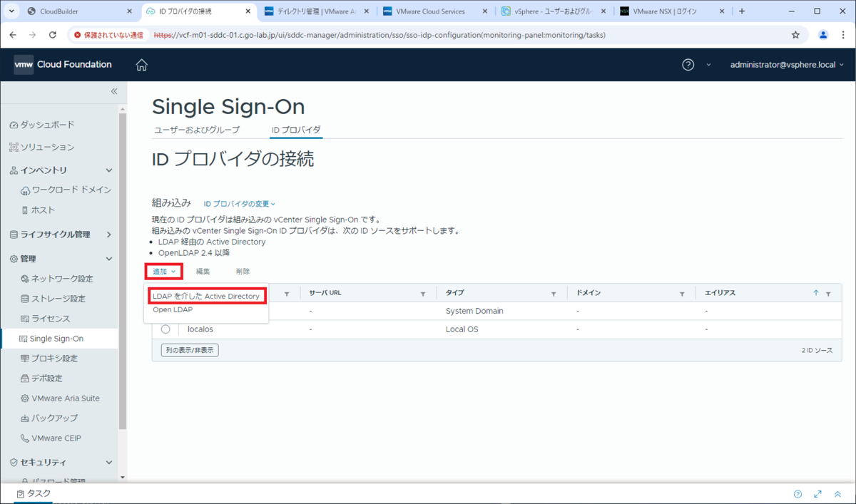Open the VMware Cloud Foundation home icon

coord(142,65)
